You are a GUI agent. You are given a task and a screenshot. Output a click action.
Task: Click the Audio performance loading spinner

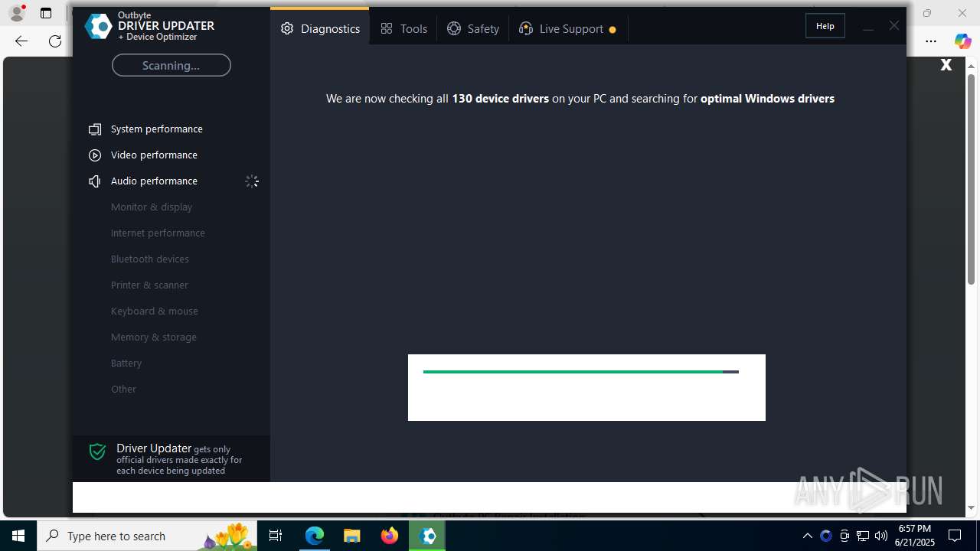(x=252, y=181)
